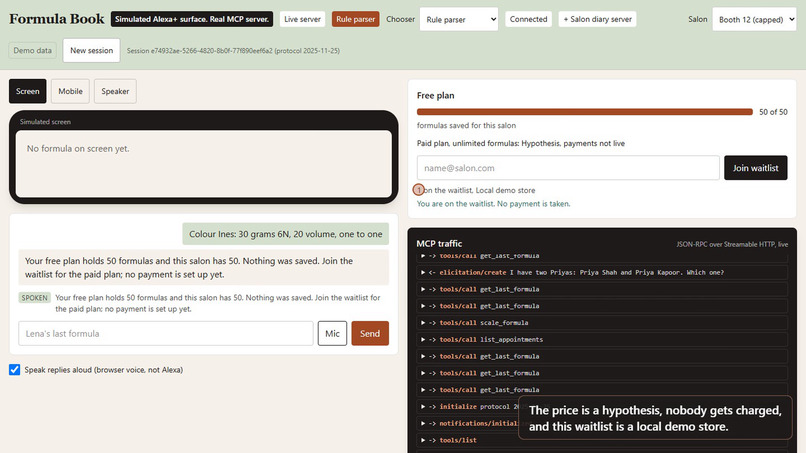This screenshot has height=453, width=806.
Task: Click the Simulated Alexa+ surface badge
Action: click(192, 19)
